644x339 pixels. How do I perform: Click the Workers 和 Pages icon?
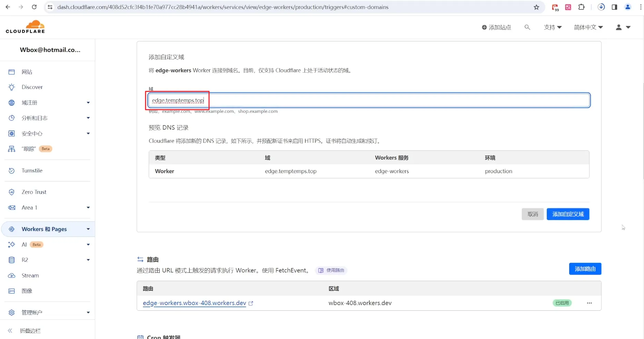point(12,229)
